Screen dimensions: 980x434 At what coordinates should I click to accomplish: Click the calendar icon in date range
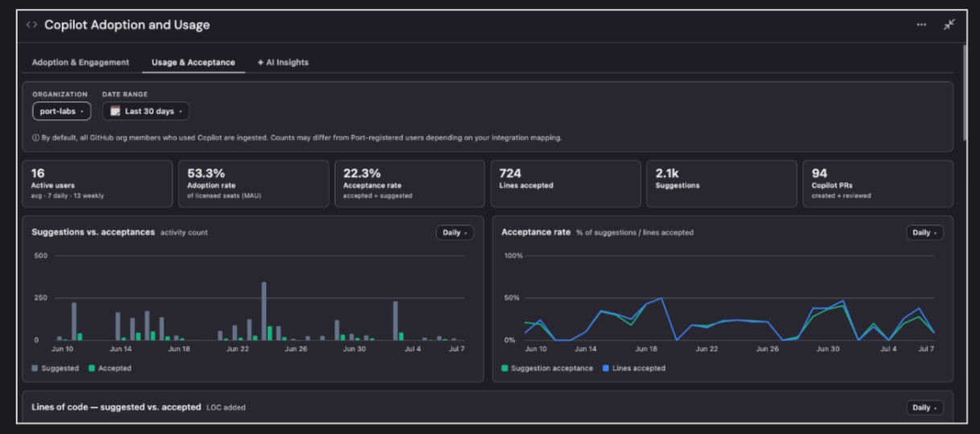click(x=115, y=111)
